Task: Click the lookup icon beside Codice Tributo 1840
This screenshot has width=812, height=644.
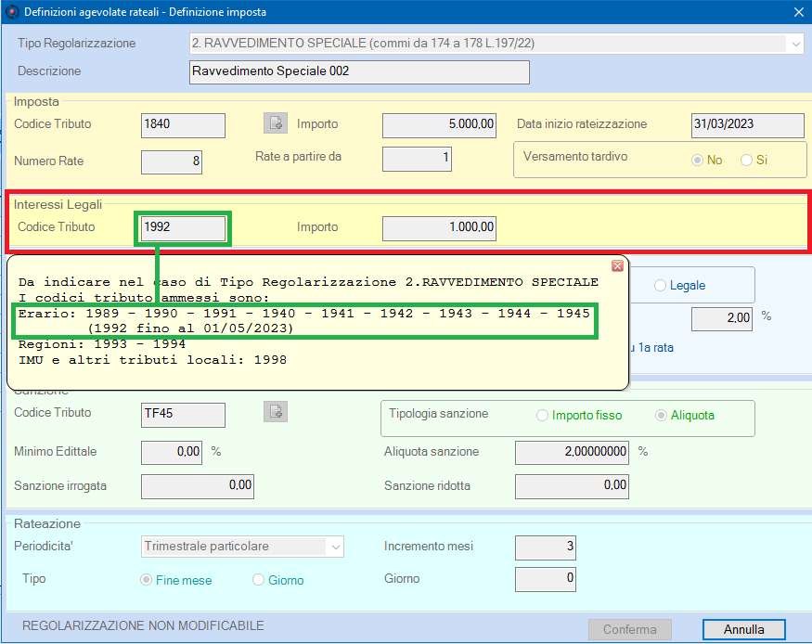Action: point(275,123)
